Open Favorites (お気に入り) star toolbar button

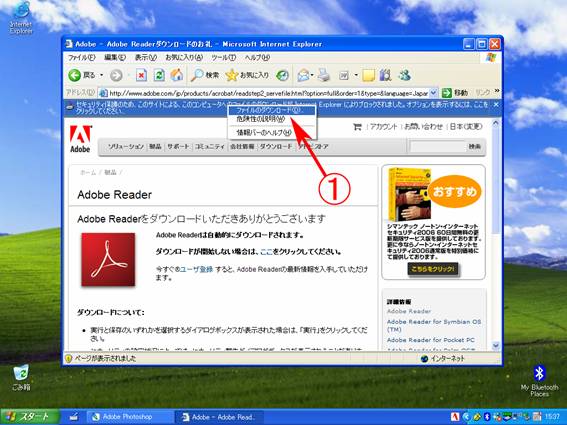point(247,75)
